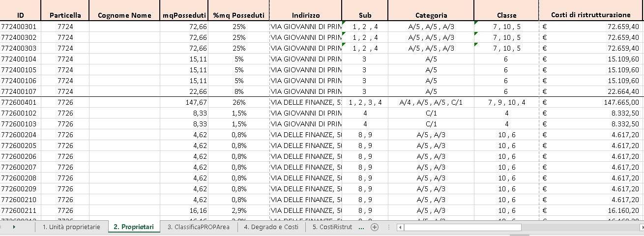Select the Indirizzo column header
The width and height of the screenshot is (644, 236).
305,15
